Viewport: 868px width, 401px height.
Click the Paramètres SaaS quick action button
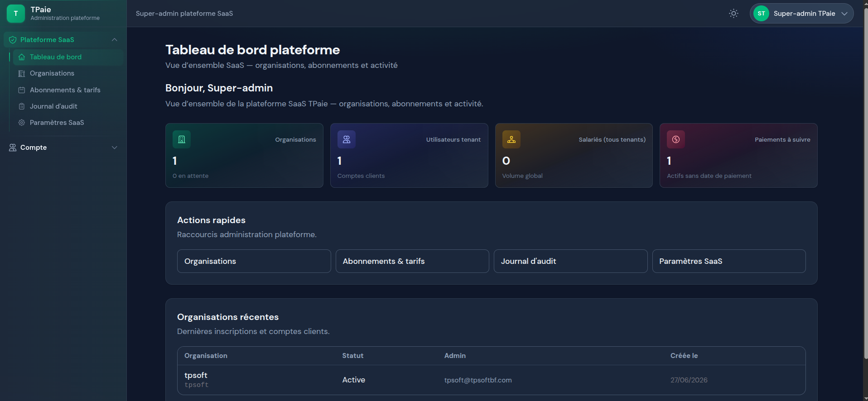(729, 261)
